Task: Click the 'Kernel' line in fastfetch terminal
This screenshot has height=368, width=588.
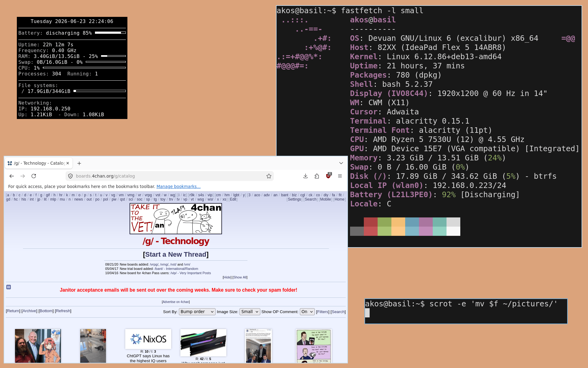Action: (426, 57)
